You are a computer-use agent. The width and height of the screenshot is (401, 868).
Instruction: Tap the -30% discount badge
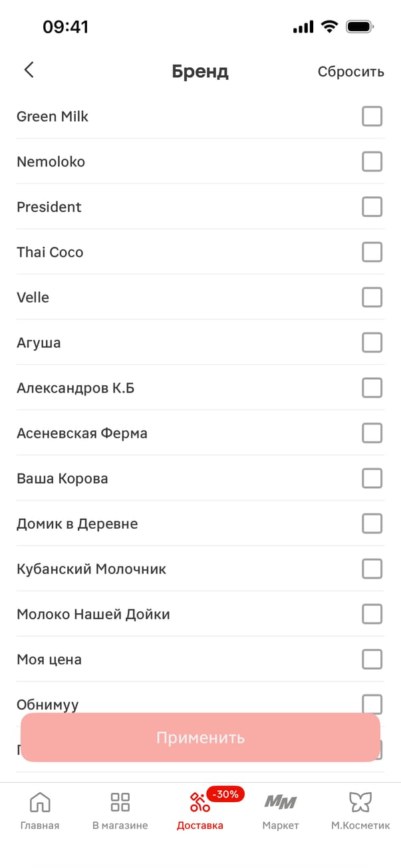225,794
